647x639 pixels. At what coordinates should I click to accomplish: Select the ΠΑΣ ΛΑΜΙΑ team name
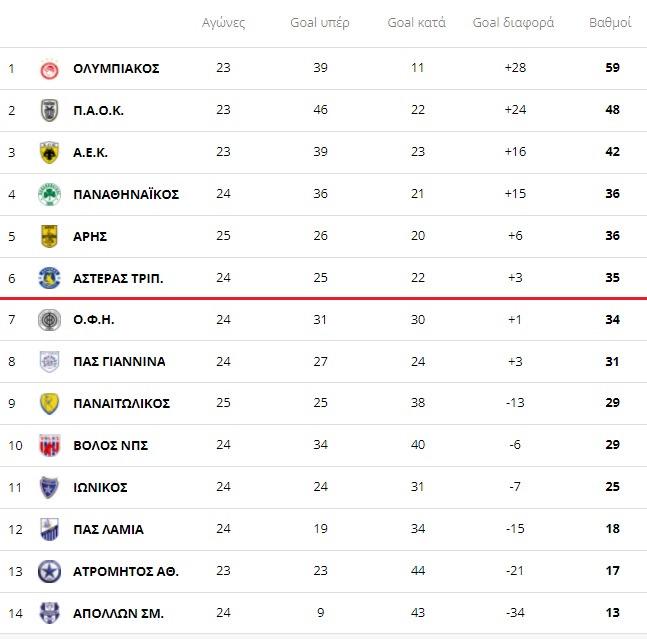pos(108,529)
